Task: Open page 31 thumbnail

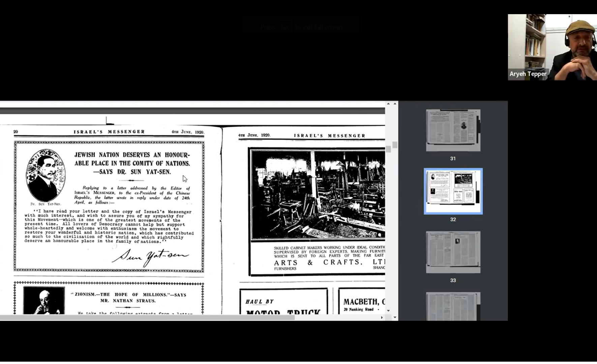Action: (x=453, y=130)
